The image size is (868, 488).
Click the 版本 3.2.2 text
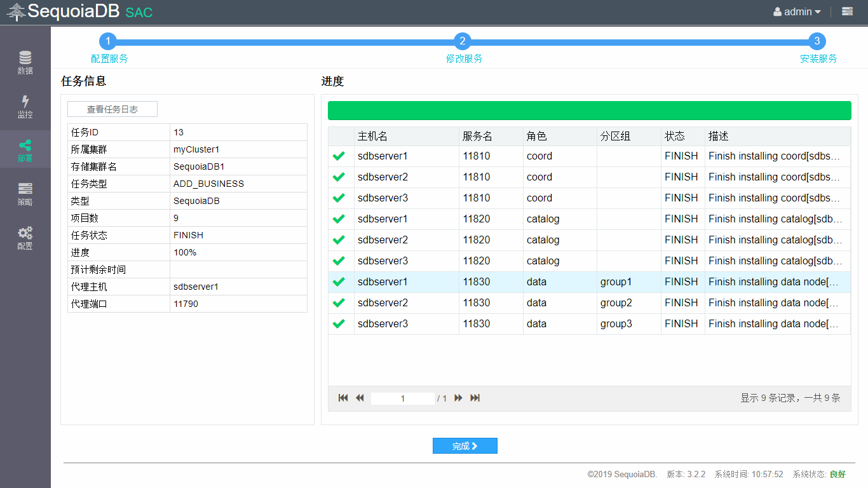pos(686,474)
